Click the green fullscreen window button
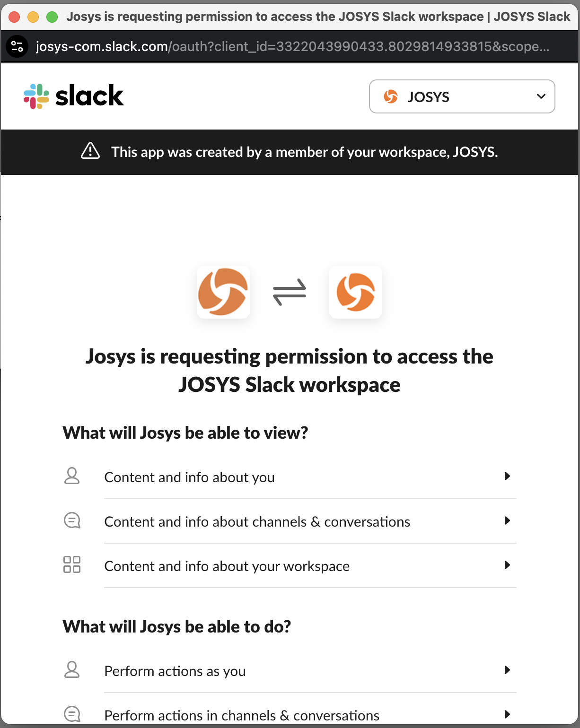Screen dimensions: 580x728 [x=52, y=17]
